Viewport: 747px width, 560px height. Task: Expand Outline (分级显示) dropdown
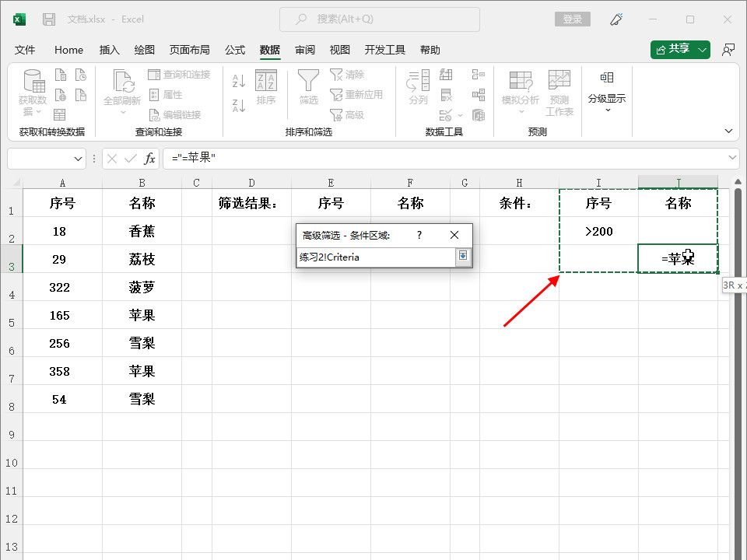(606, 92)
